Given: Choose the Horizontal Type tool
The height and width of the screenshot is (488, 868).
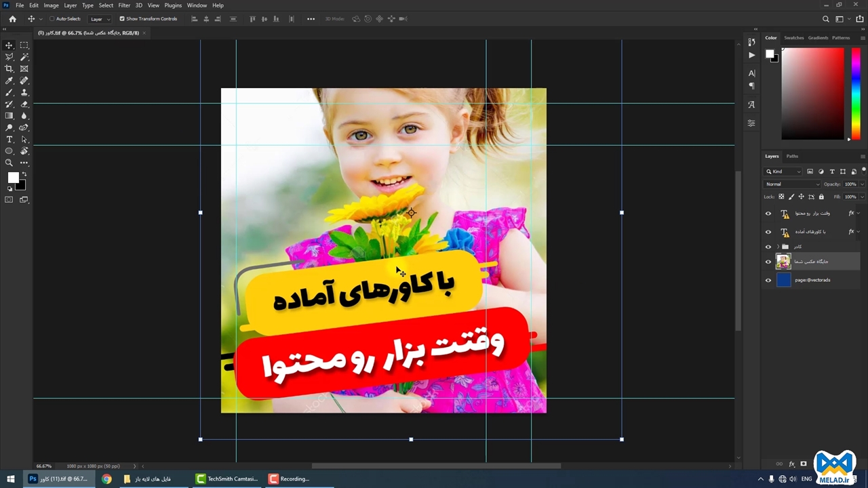Looking at the screenshot, I should [x=9, y=139].
